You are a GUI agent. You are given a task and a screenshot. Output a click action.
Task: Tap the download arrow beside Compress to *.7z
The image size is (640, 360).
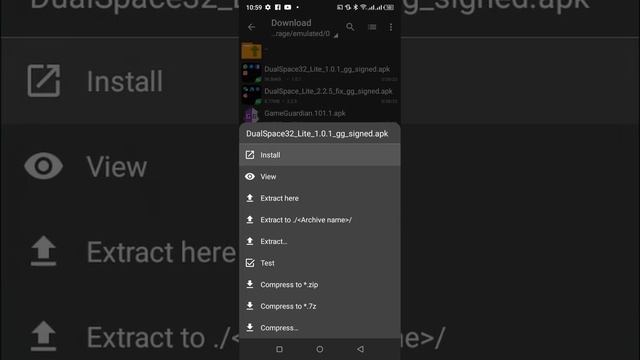250,306
